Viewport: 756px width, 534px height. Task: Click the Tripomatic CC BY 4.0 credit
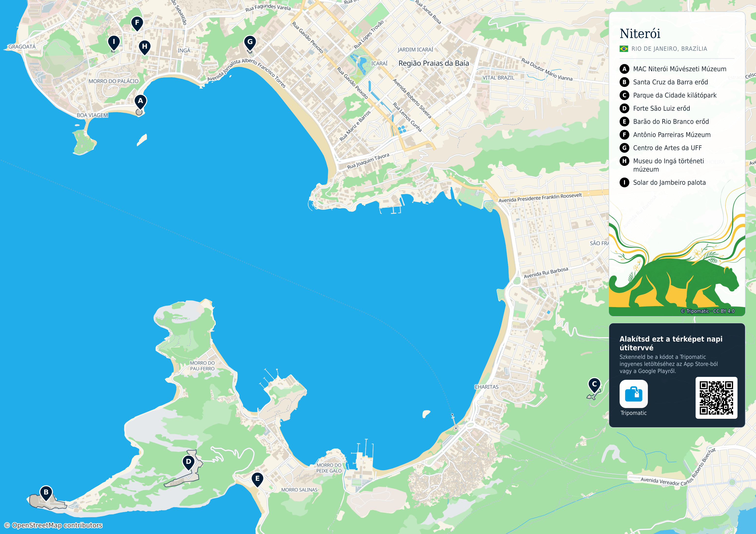(707, 311)
